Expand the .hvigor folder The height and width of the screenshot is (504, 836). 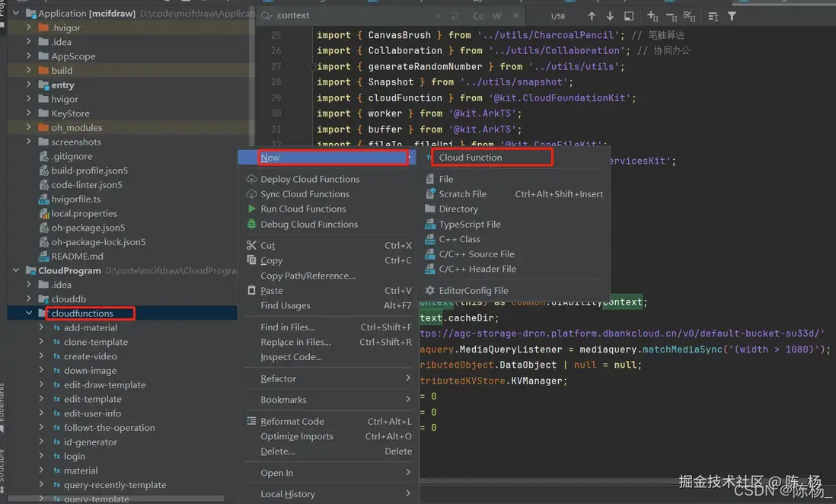pos(28,27)
